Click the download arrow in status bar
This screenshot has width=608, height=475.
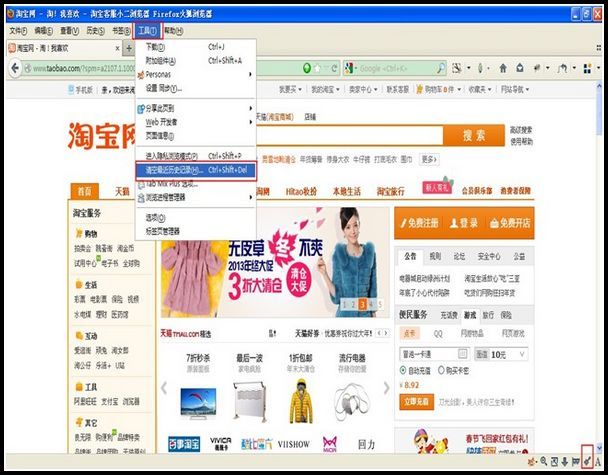(x=565, y=461)
